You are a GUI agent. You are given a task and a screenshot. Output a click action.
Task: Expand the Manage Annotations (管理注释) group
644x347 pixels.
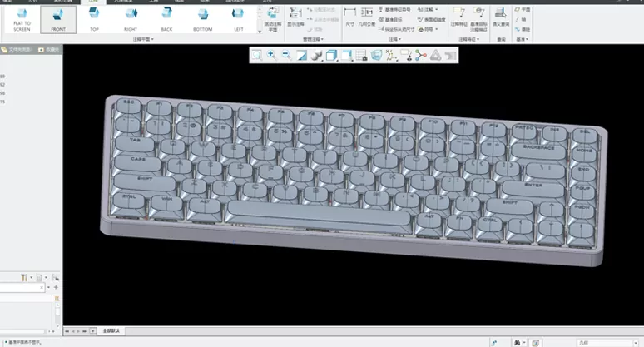pos(313,39)
